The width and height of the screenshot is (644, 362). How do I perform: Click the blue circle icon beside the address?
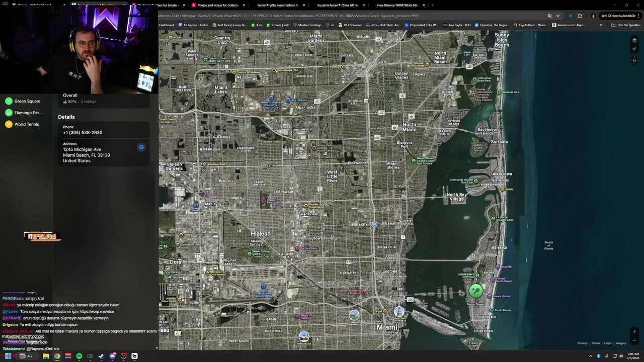click(141, 147)
